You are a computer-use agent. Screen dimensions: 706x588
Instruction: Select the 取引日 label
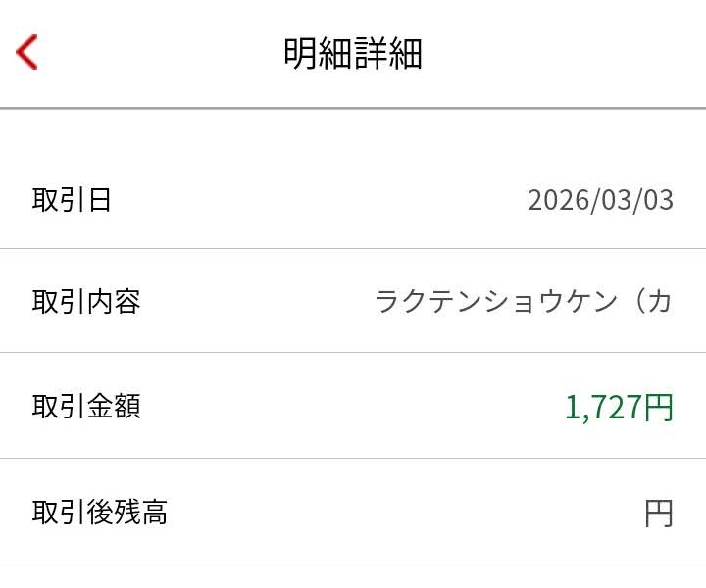tap(72, 200)
